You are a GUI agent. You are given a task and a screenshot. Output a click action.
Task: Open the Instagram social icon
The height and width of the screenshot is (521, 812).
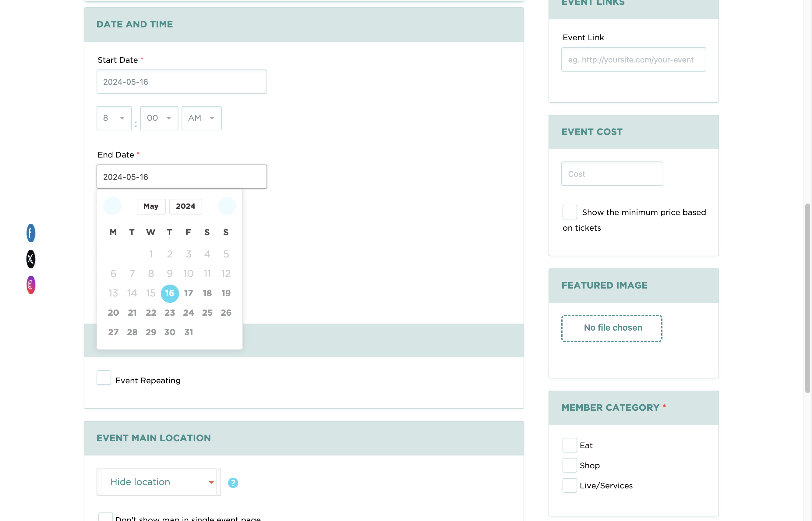(31, 285)
